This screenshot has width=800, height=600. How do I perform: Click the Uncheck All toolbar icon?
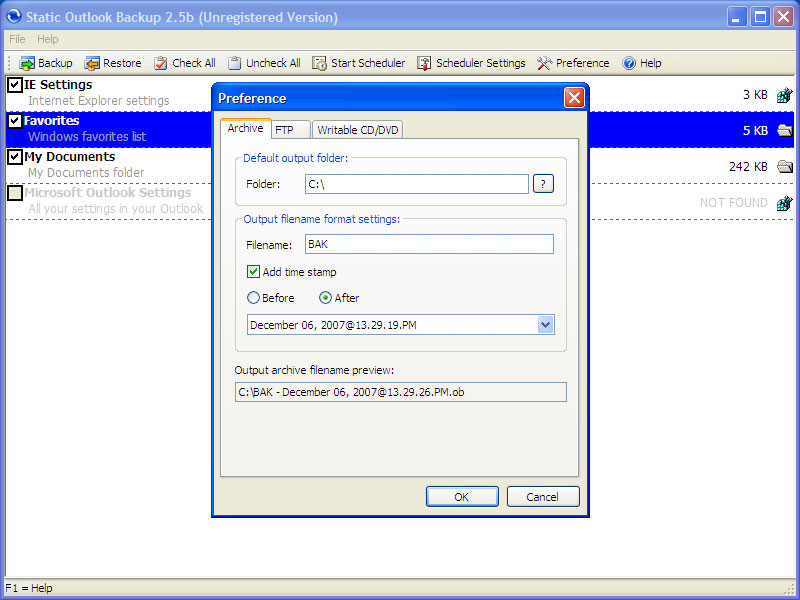click(x=235, y=63)
